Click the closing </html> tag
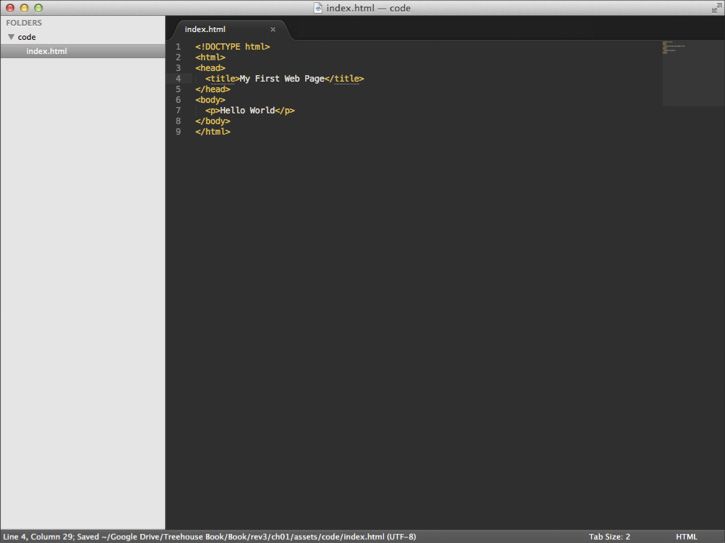 tap(213, 132)
